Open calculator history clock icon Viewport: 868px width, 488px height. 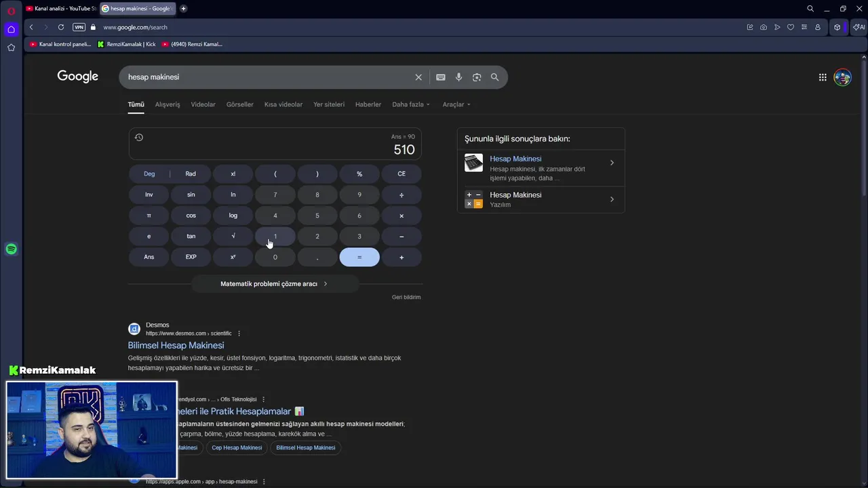coord(139,138)
